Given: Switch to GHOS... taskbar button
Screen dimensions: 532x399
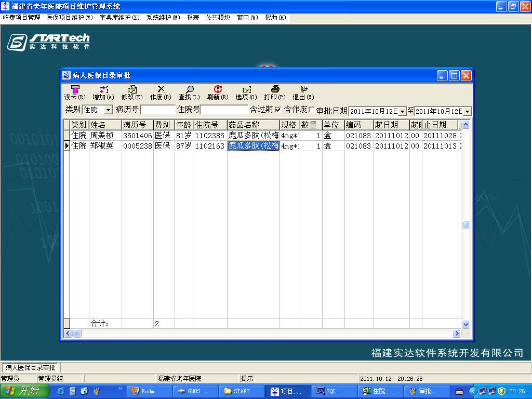Looking at the screenshot, I should coord(196,391).
